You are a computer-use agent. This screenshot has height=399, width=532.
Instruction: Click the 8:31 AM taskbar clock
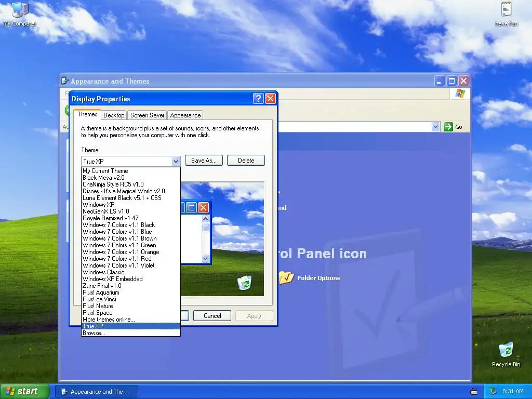coord(513,391)
